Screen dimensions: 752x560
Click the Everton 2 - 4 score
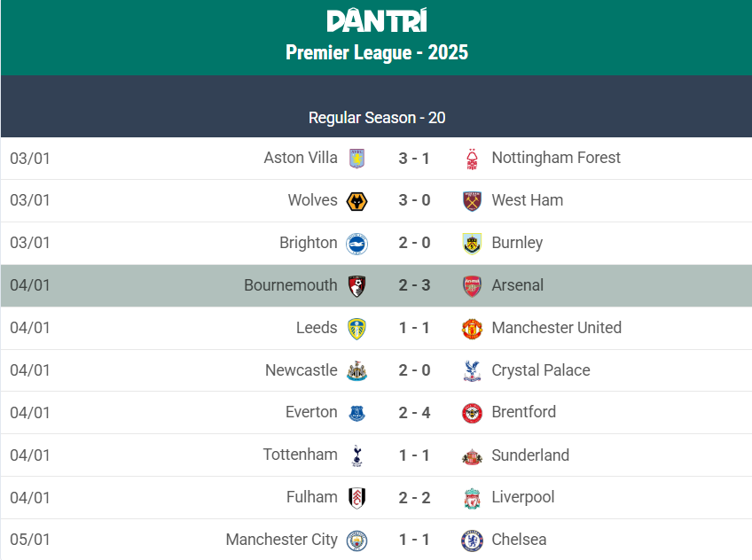(x=414, y=413)
